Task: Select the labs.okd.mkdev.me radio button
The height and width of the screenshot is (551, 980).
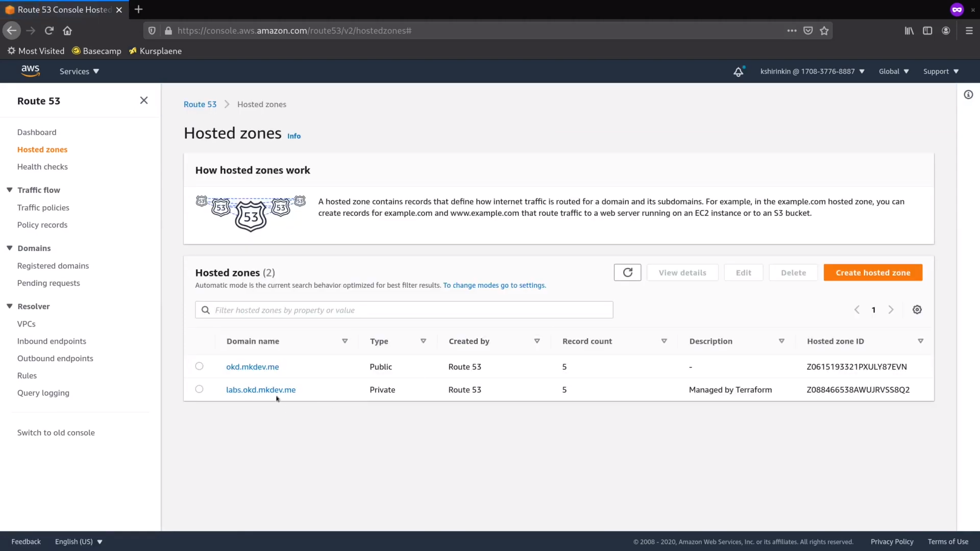Action: [x=199, y=389]
